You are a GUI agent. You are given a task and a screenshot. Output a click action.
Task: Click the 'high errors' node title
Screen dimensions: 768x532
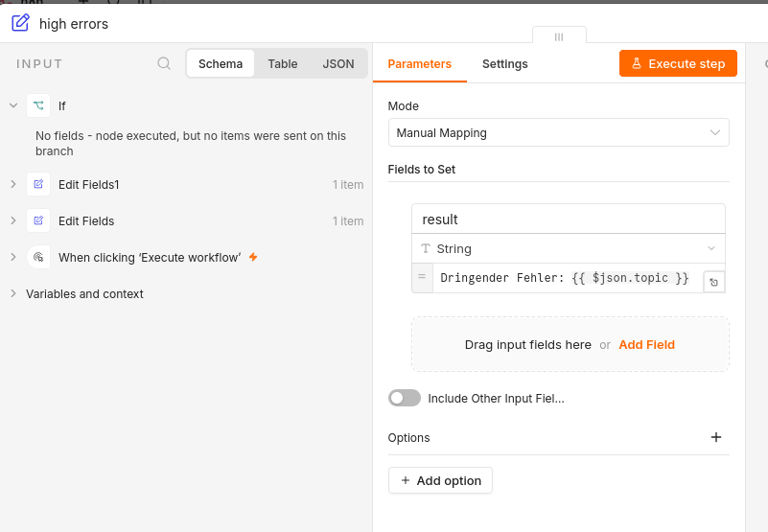pos(74,24)
